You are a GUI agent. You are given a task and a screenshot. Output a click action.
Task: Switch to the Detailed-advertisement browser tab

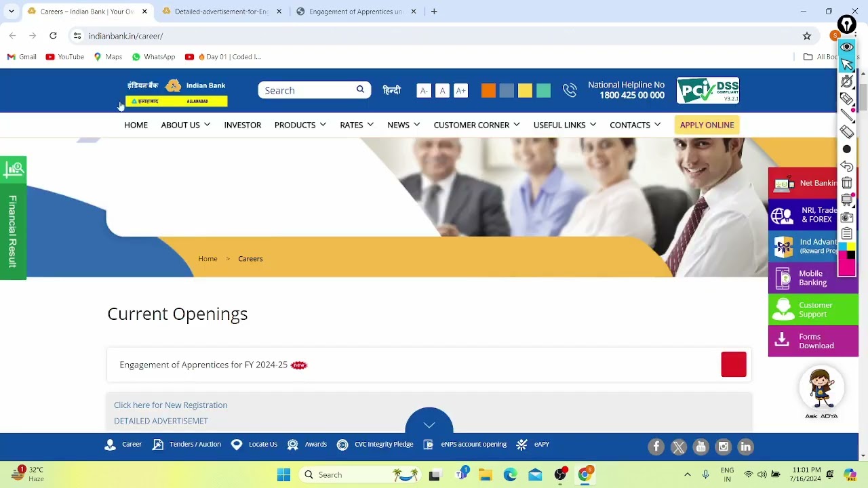tap(222, 12)
